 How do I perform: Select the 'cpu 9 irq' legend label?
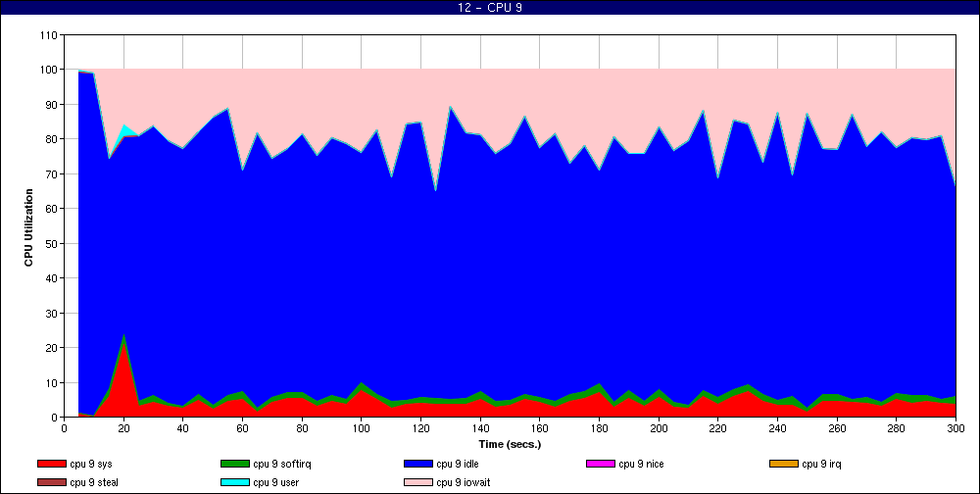tap(821, 464)
